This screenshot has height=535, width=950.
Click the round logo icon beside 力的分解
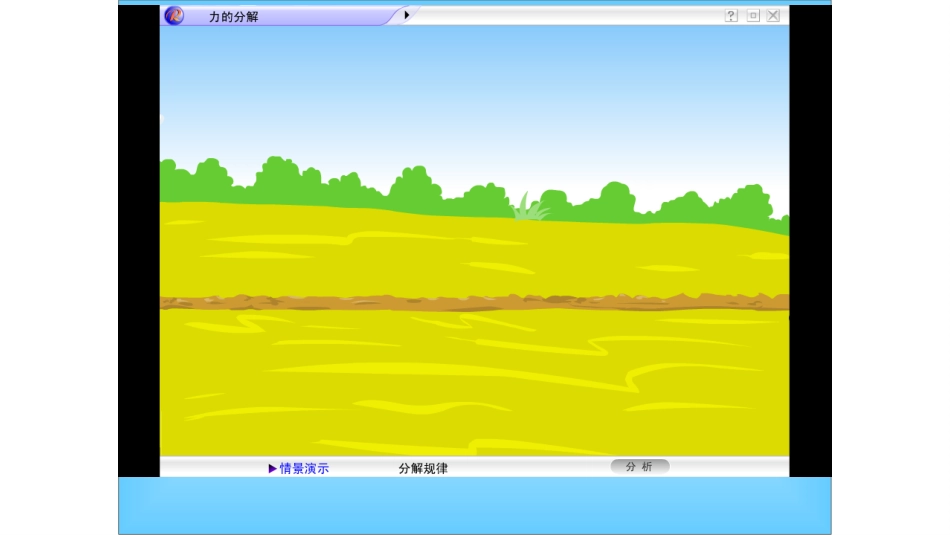coord(174,15)
